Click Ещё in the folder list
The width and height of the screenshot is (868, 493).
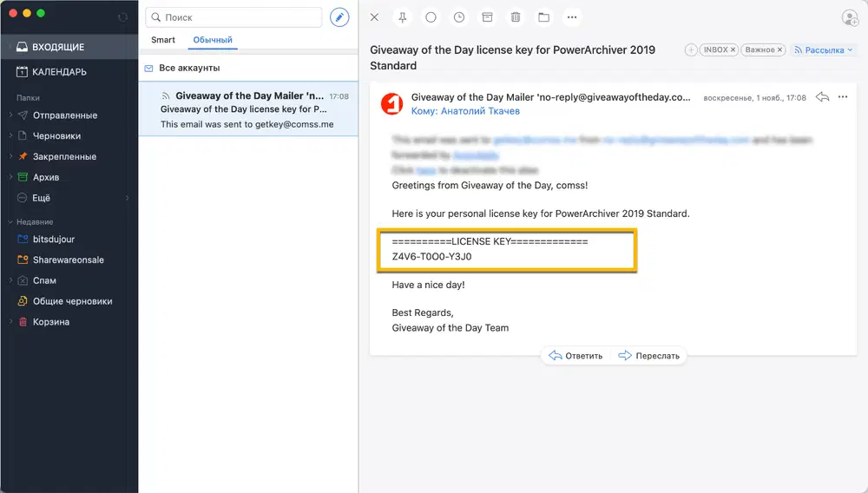pyautogui.click(x=41, y=198)
